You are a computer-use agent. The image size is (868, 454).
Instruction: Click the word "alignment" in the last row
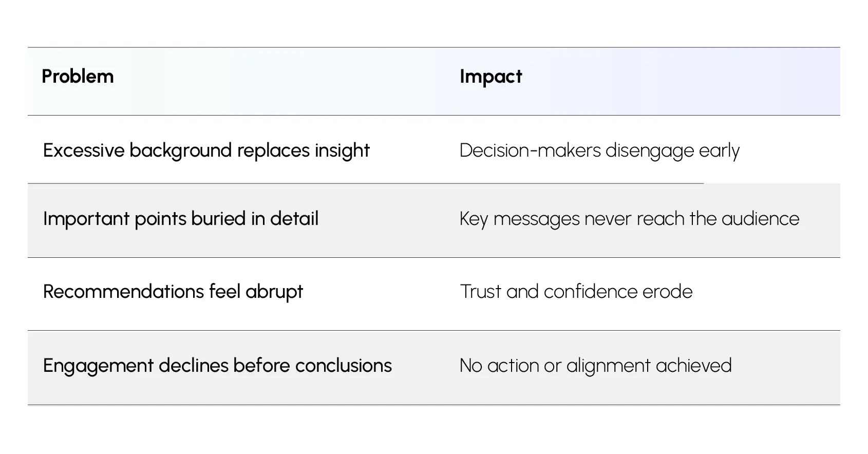click(608, 366)
